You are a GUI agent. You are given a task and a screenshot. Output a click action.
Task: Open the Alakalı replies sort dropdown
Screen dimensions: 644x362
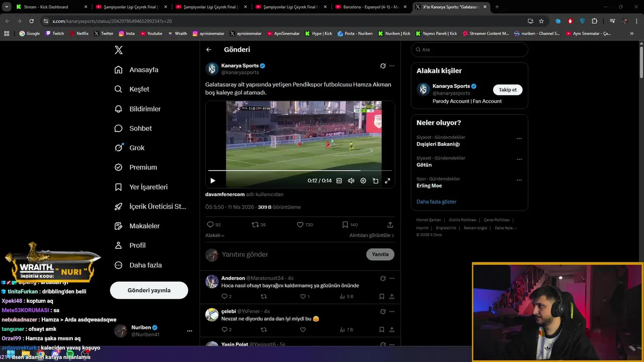pos(215,235)
